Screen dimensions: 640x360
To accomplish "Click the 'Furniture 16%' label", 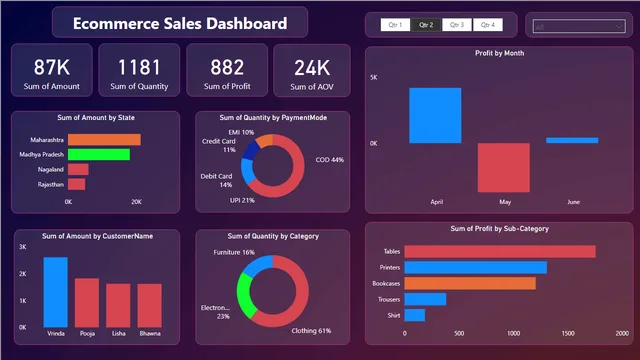I will point(234,252).
